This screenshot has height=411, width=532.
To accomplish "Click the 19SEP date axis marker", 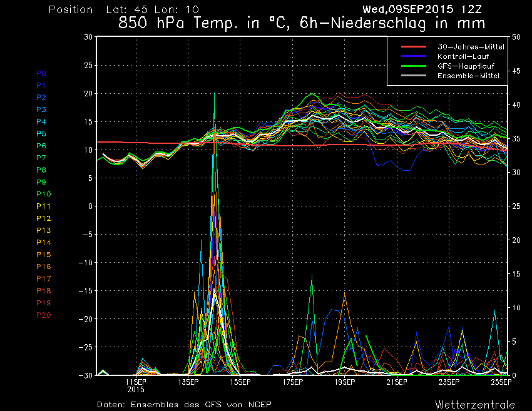I will pyautogui.click(x=344, y=382).
